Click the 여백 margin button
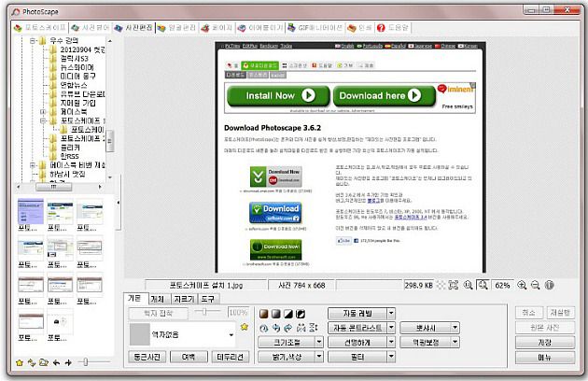Screen dimensions: 588x381 189,357
